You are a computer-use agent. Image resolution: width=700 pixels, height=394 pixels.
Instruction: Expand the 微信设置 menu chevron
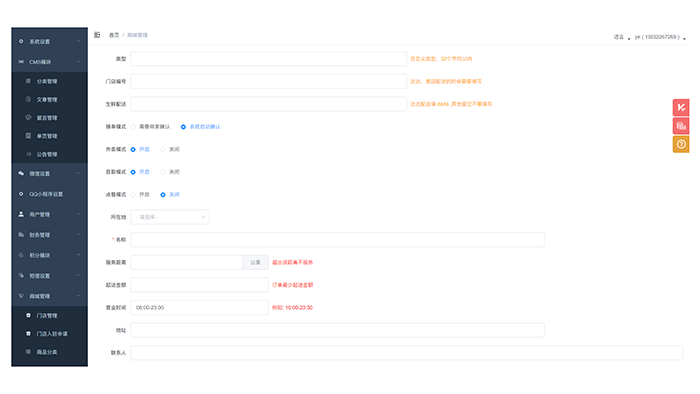pos(78,173)
